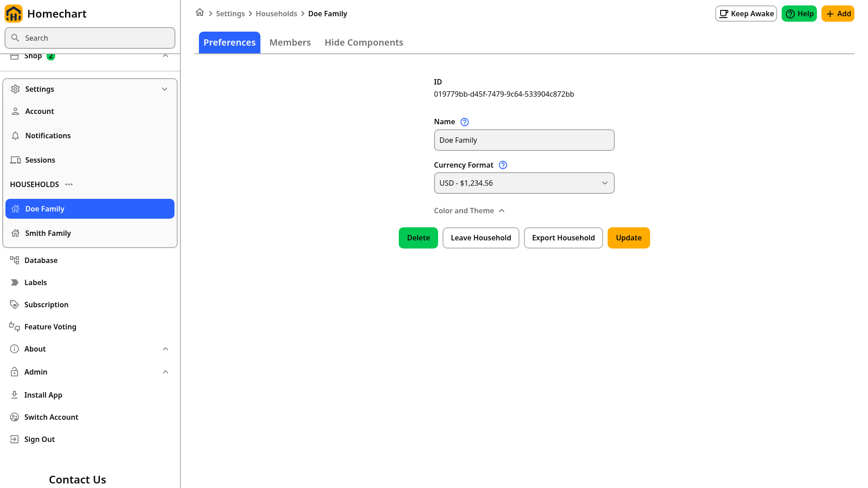Click the Labels tag icon
This screenshot has height=488, width=868.
click(x=14, y=282)
